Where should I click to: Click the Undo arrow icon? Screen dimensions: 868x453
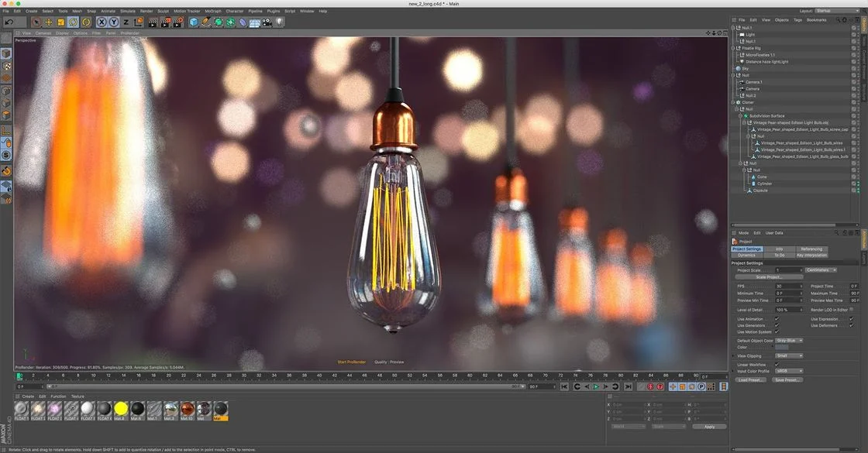coord(9,22)
